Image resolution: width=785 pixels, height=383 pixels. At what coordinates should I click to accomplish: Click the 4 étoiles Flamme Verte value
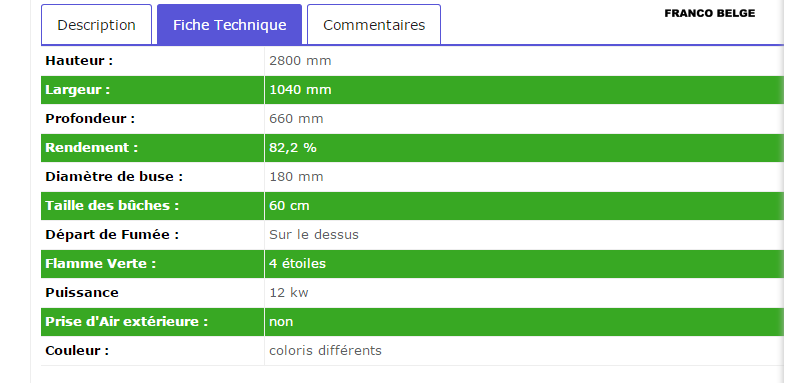[297, 264]
